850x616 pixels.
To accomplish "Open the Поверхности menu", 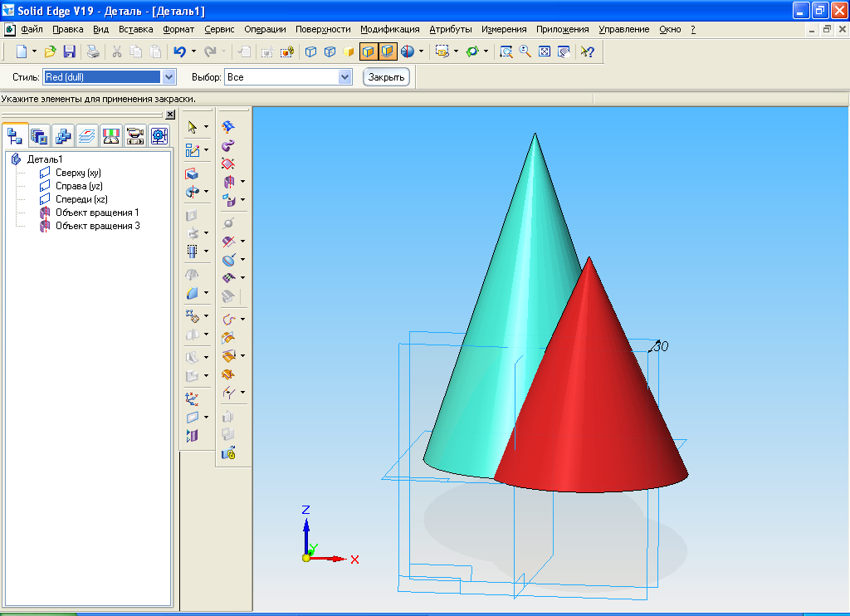I will click(323, 29).
